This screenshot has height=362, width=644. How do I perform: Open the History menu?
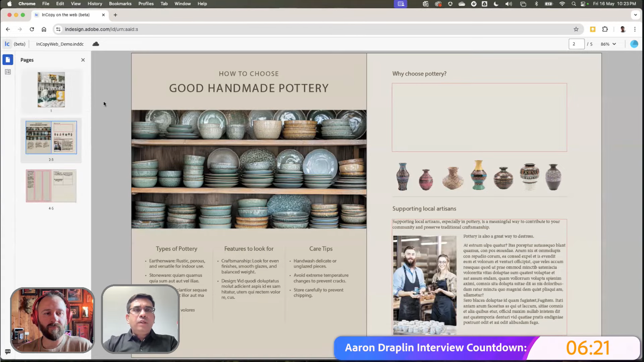(95, 4)
